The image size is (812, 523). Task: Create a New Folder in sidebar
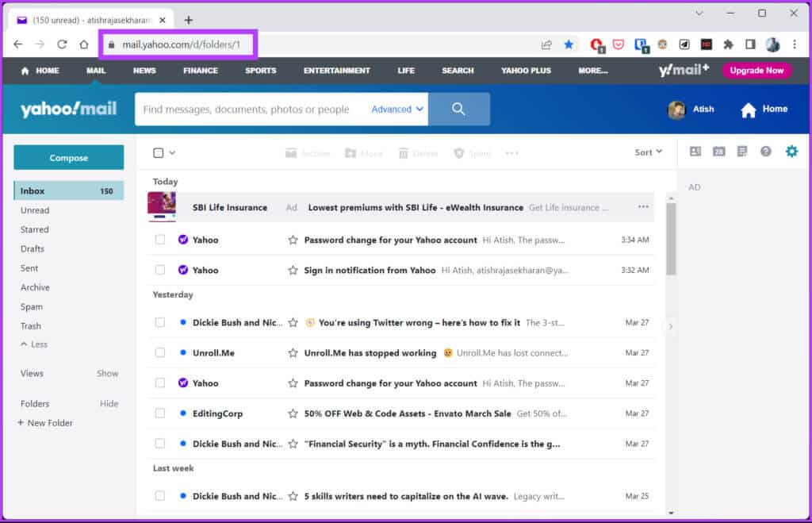click(x=45, y=423)
